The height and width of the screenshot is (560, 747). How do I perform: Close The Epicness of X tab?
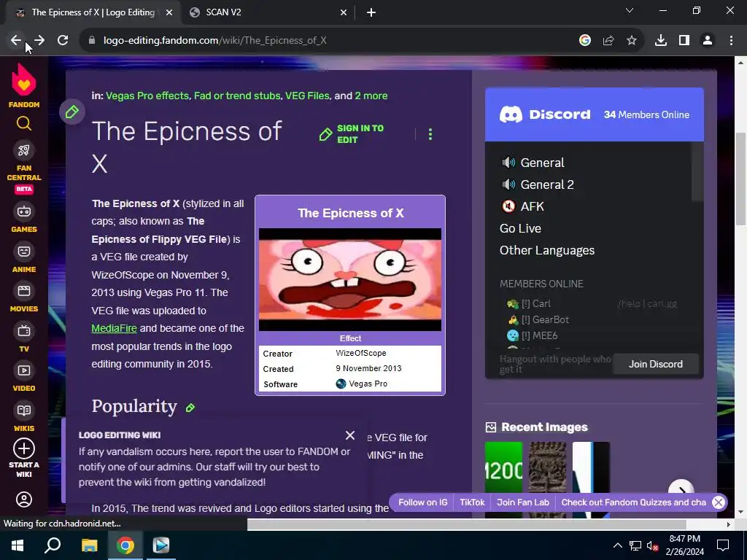tap(169, 12)
